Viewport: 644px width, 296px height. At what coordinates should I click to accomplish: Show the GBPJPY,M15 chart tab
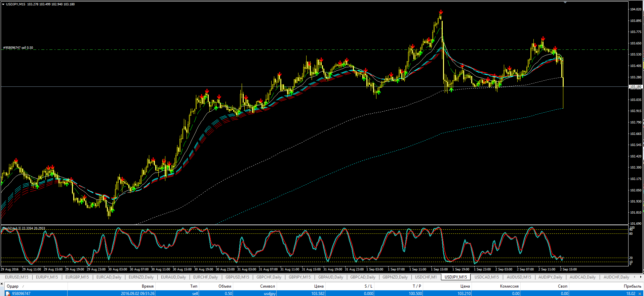(300, 277)
